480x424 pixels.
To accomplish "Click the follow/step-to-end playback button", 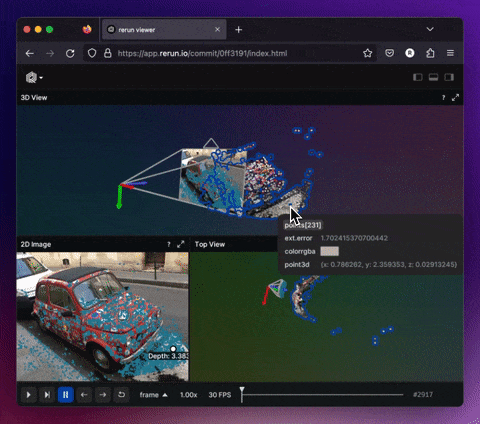I will coord(47,395).
